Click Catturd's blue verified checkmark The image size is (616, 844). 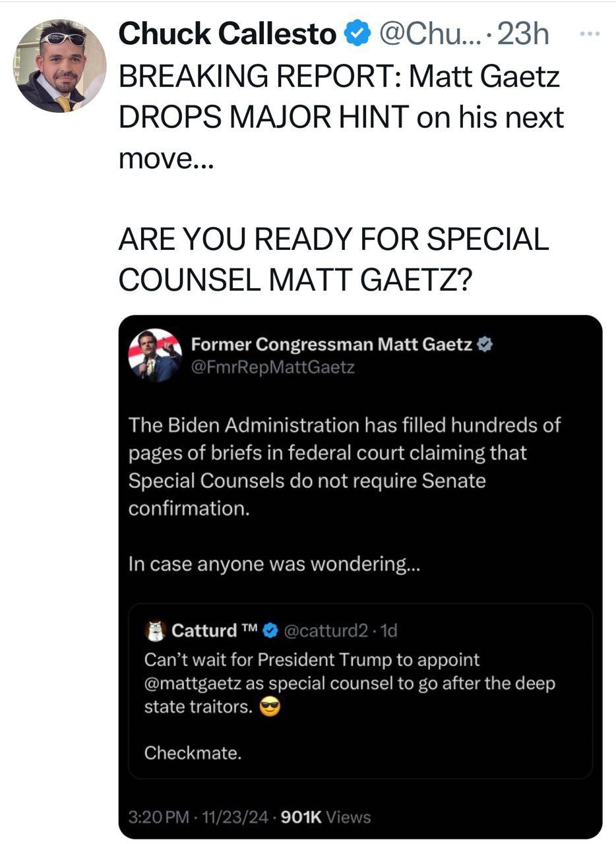point(270,631)
